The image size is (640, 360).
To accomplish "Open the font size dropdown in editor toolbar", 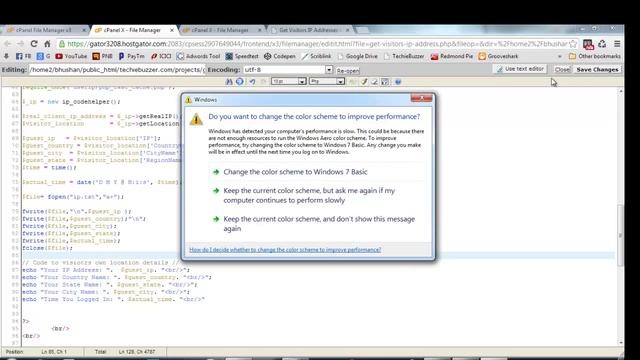I will (289, 82).
